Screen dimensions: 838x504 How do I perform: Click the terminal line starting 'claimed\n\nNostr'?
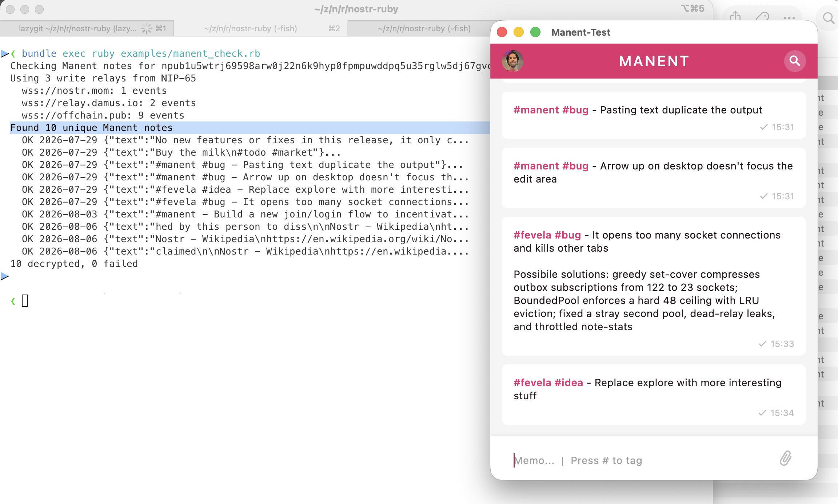pyautogui.click(x=245, y=251)
